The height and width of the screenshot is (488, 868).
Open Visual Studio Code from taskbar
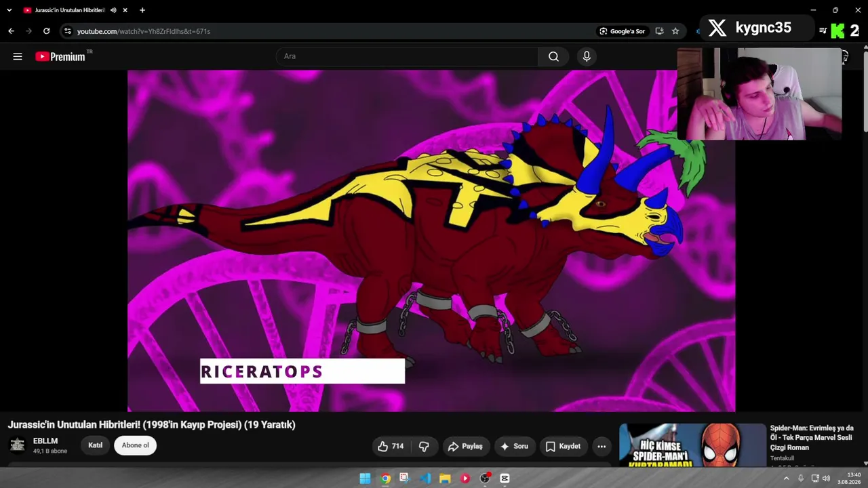(425, 479)
